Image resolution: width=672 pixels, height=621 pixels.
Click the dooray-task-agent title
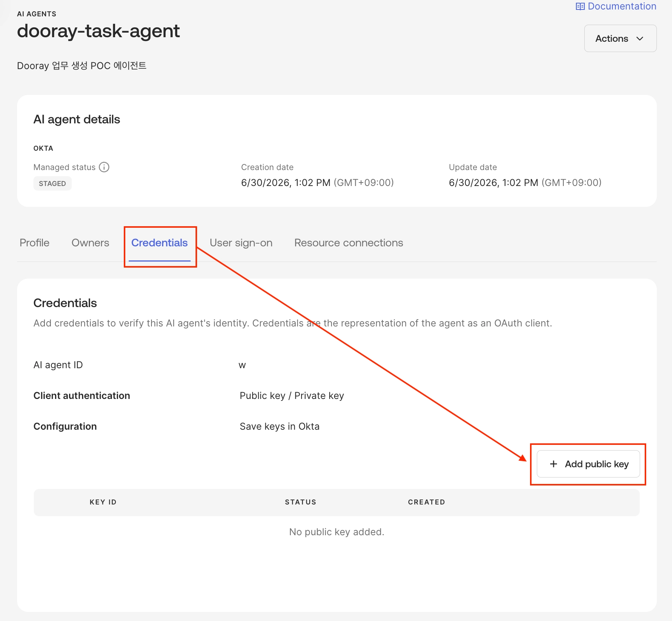(x=98, y=31)
